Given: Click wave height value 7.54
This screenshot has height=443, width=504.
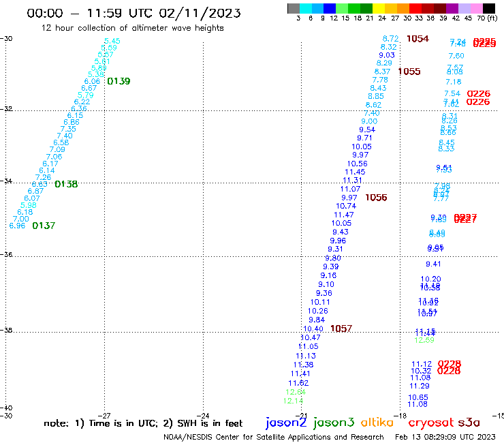Looking at the screenshot, I should [452, 93].
